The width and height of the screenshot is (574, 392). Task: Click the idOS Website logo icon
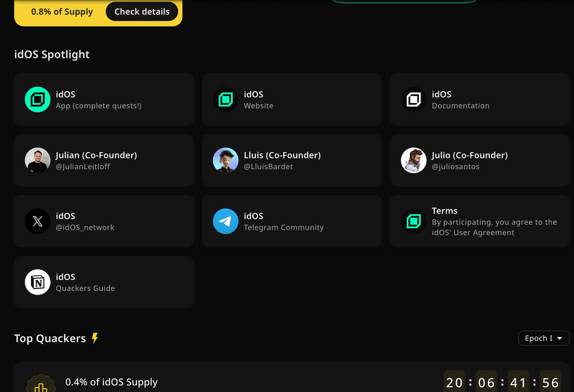point(226,100)
